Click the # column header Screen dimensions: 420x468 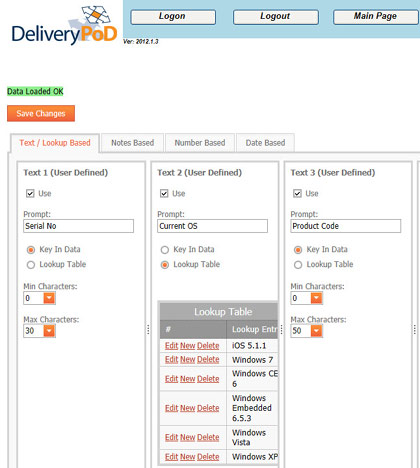pos(193,329)
